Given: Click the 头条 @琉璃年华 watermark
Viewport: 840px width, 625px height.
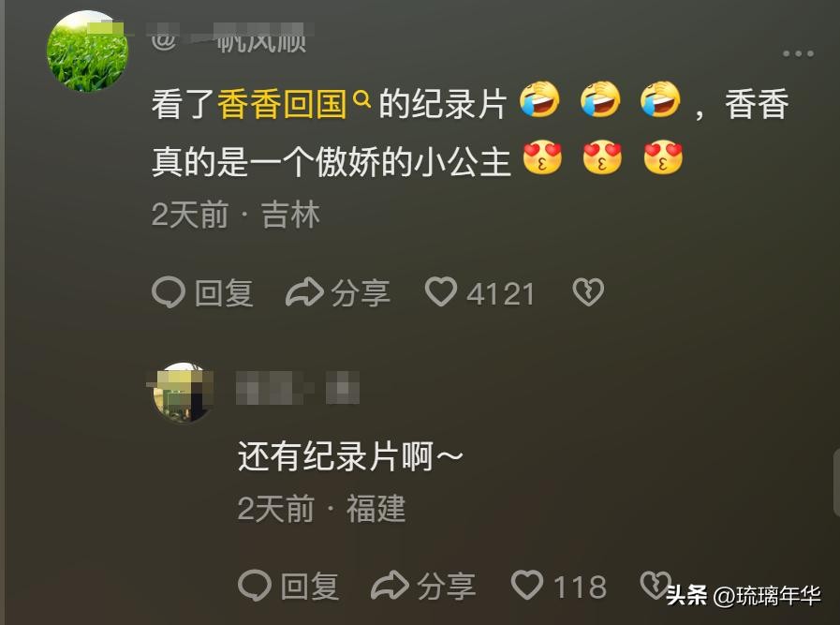Looking at the screenshot, I should pos(744,596).
